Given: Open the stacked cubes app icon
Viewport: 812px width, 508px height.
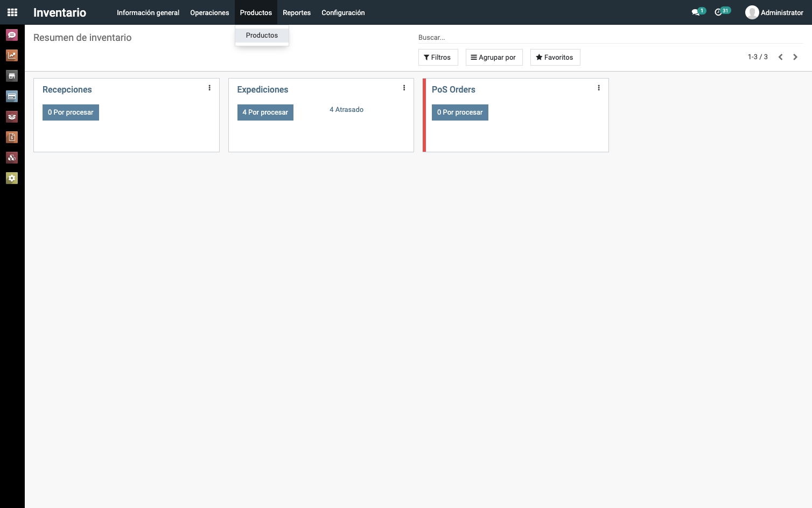Looking at the screenshot, I should click(12, 158).
